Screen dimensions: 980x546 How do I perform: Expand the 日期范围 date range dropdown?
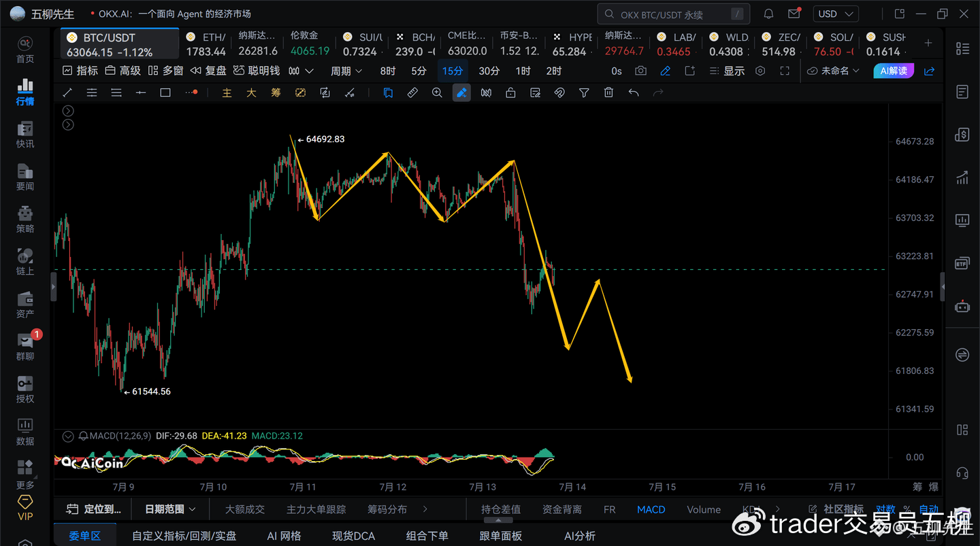(170, 509)
